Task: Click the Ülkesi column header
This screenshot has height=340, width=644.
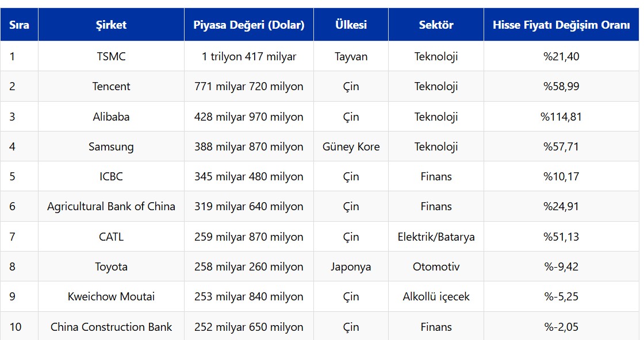Action: coord(351,25)
